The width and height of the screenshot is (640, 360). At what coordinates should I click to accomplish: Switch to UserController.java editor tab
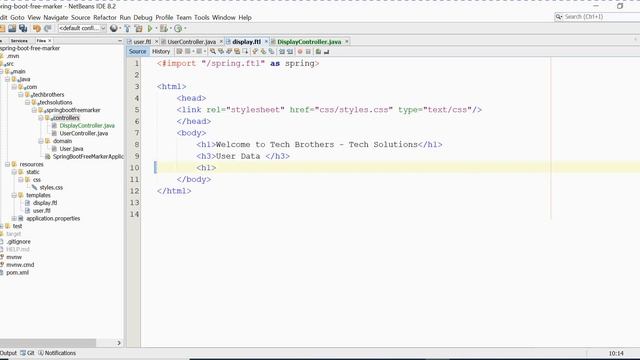click(x=191, y=42)
